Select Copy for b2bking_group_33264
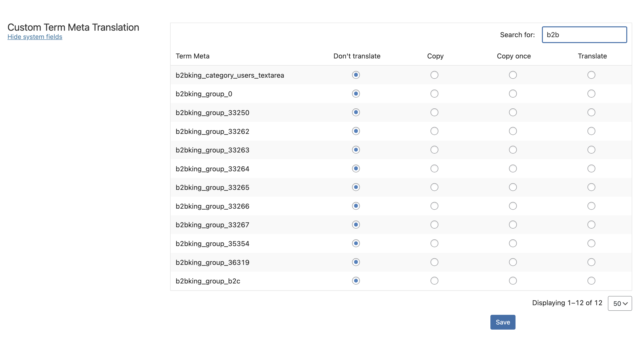This screenshot has height=339, width=644. tap(435, 169)
